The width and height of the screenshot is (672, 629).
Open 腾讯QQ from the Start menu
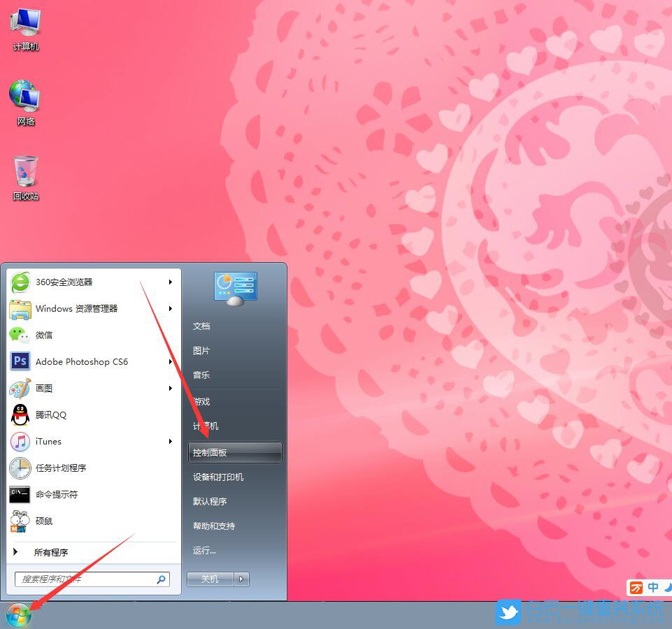(x=50, y=414)
